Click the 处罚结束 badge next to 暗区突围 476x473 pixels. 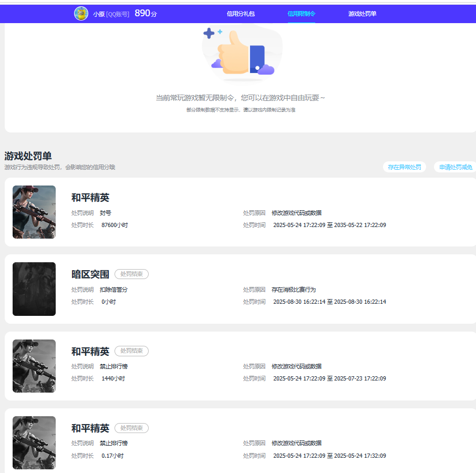click(131, 274)
